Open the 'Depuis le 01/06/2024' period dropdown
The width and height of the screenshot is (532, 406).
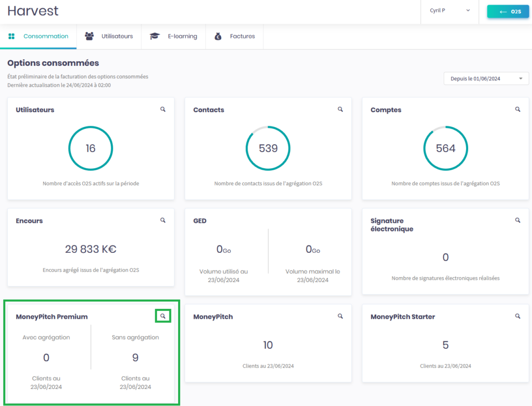[486, 78]
